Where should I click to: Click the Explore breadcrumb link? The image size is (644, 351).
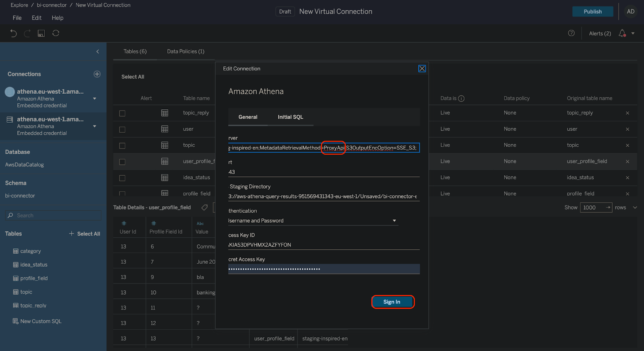pos(19,5)
